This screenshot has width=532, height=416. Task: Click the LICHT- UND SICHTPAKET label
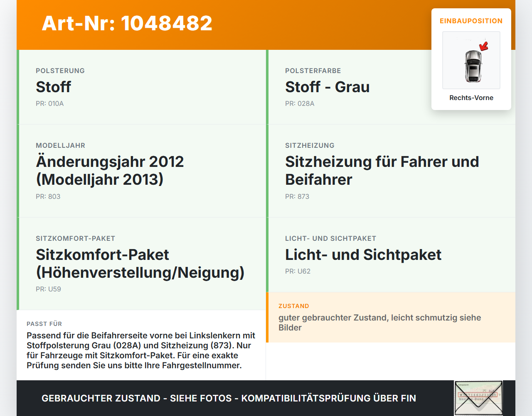click(330, 238)
